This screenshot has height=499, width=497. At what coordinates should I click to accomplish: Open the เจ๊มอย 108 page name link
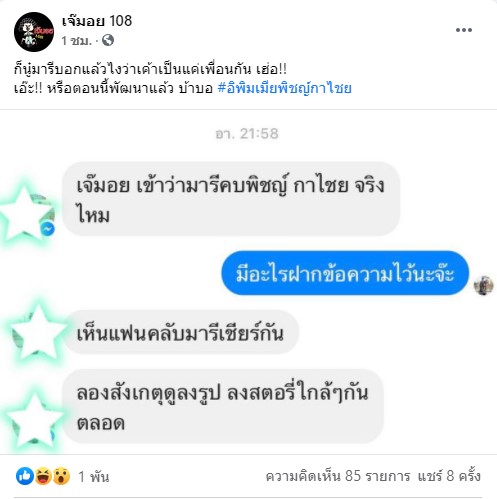(x=97, y=21)
